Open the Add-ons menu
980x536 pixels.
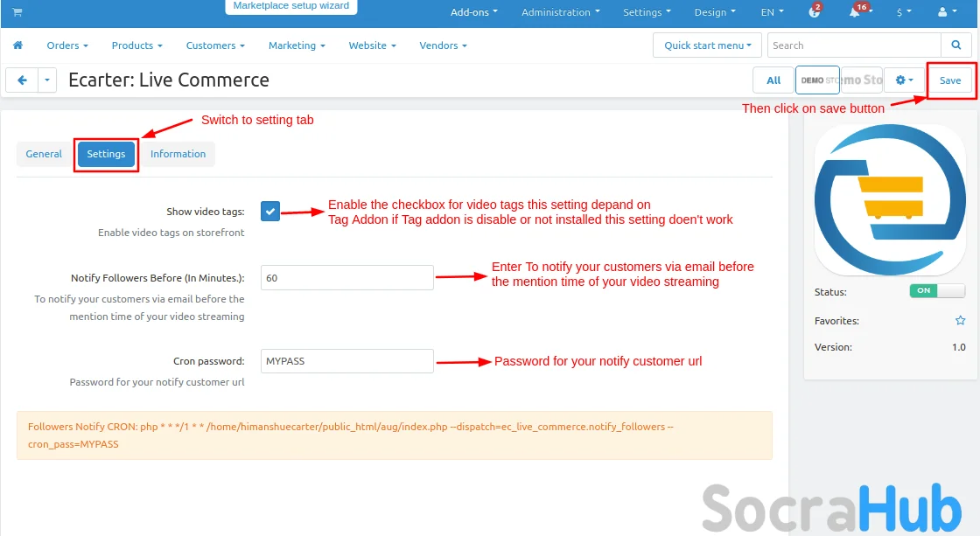474,12
